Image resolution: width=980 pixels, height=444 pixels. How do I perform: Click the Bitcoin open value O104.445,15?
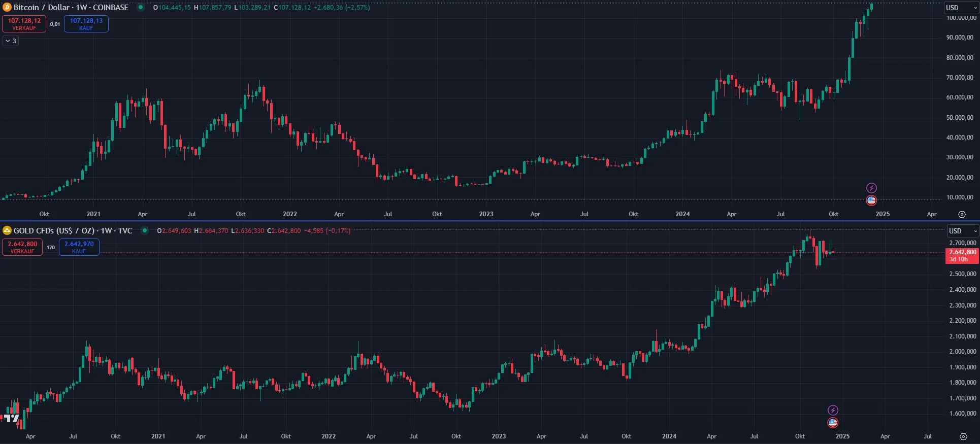point(172,8)
